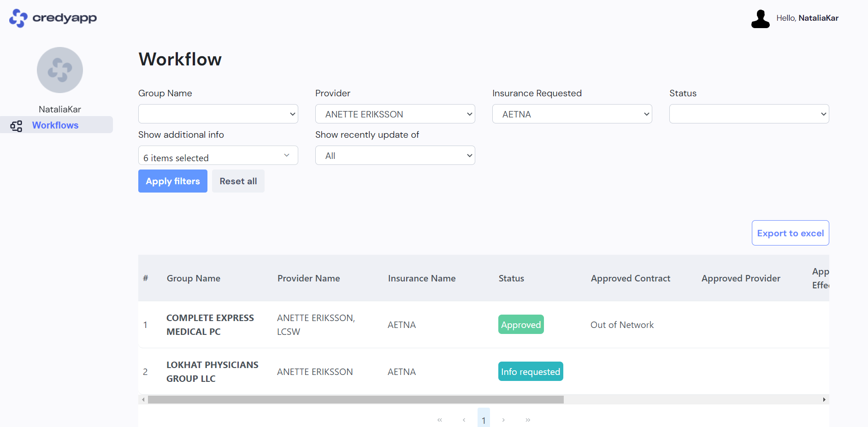The height and width of the screenshot is (427, 868).
Task: Click the NataliaKar name in sidebar
Action: pos(60,109)
